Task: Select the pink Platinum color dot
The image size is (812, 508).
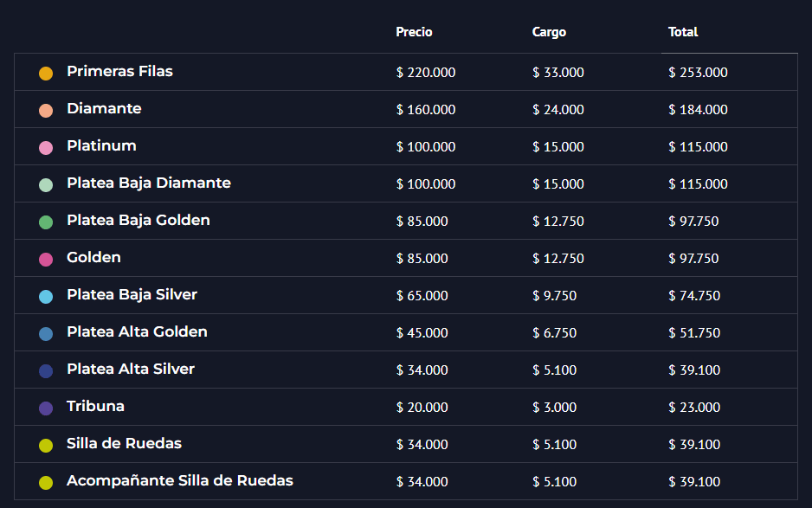Action: coord(46,148)
